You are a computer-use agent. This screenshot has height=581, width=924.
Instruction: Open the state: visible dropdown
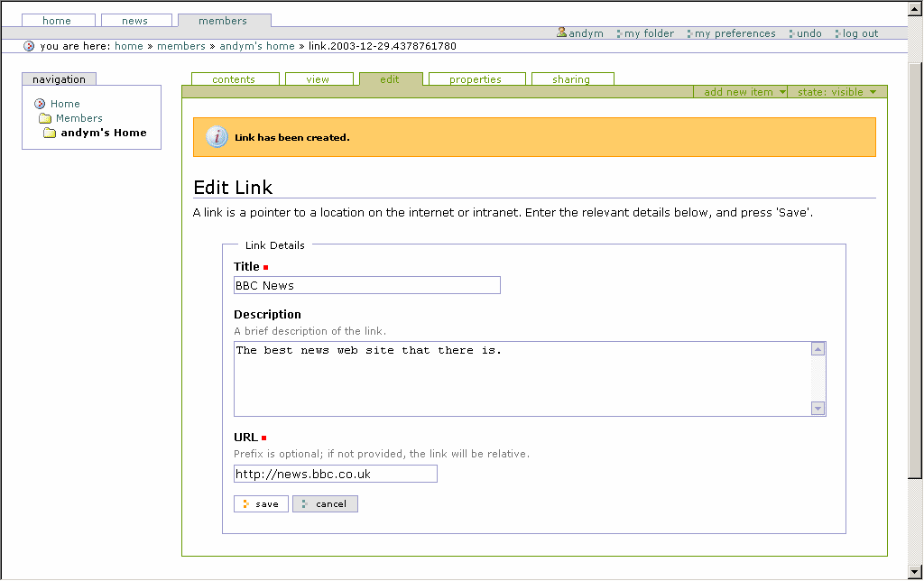tap(836, 92)
